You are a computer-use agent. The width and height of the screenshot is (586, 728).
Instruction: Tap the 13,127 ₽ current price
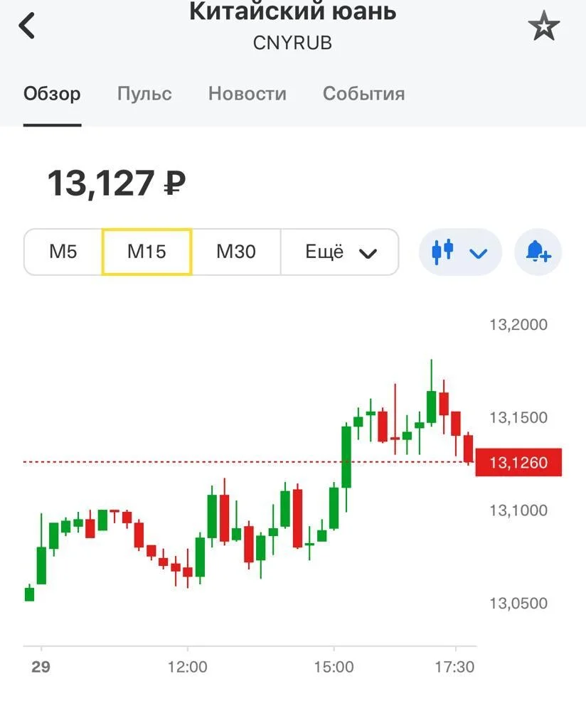(x=117, y=183)
